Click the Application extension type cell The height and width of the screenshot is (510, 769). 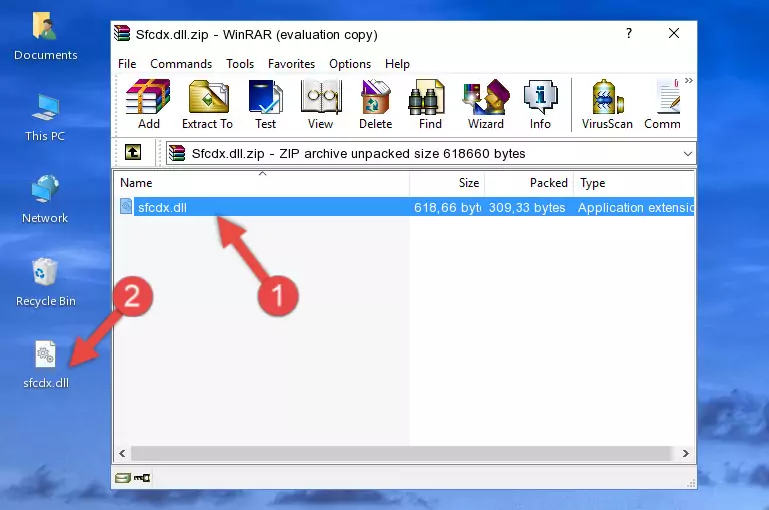(x=636, y=208)
